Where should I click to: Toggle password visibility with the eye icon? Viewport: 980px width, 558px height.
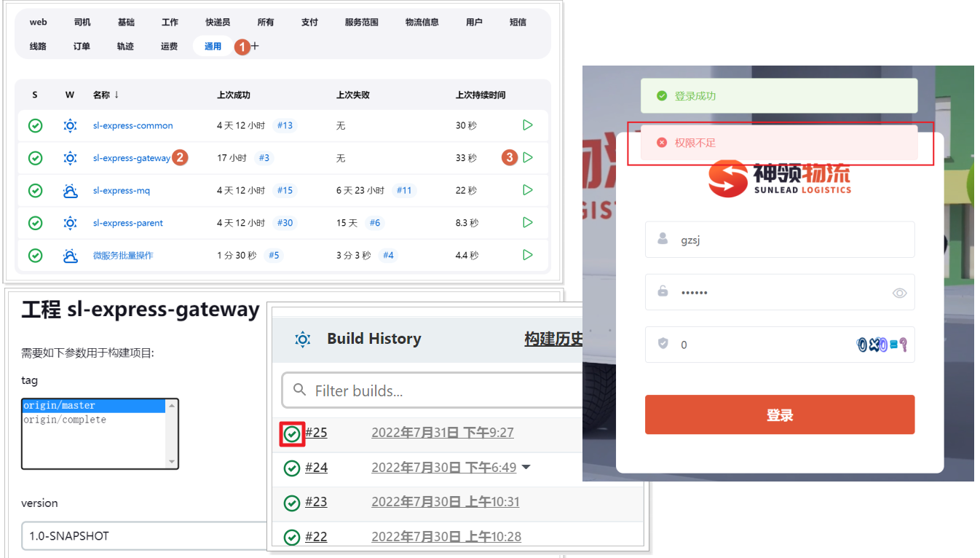click(x=900, y=291)
